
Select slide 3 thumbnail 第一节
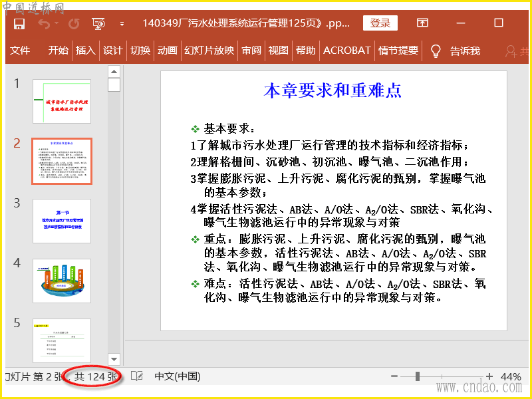pyautogui.click(x=62, y=221)
